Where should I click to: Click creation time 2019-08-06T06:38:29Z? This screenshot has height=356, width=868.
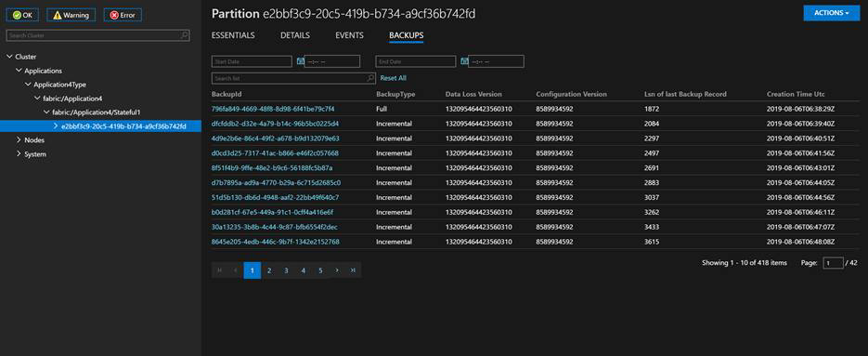800,109
